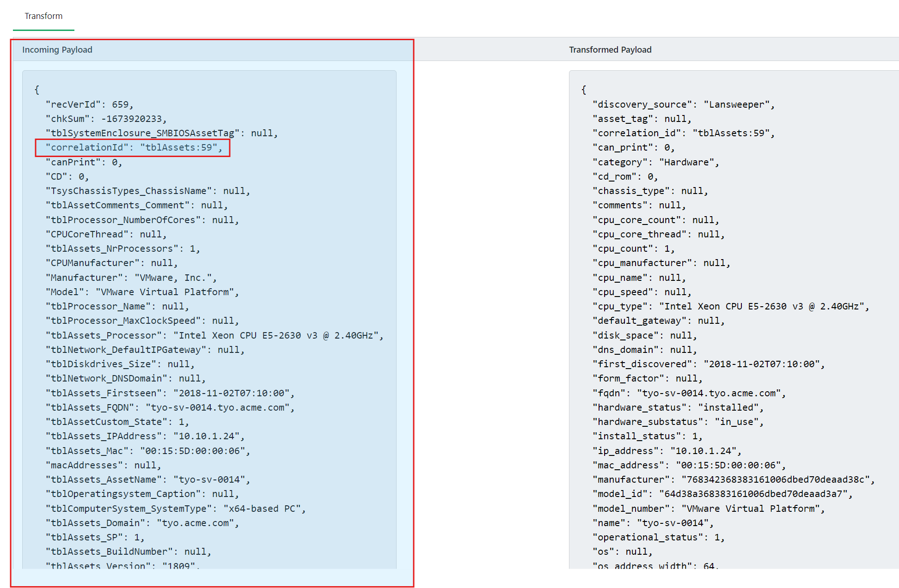Click the "os": null line
The width and height of the screenshot is (899, 588).
pos(623,552)
